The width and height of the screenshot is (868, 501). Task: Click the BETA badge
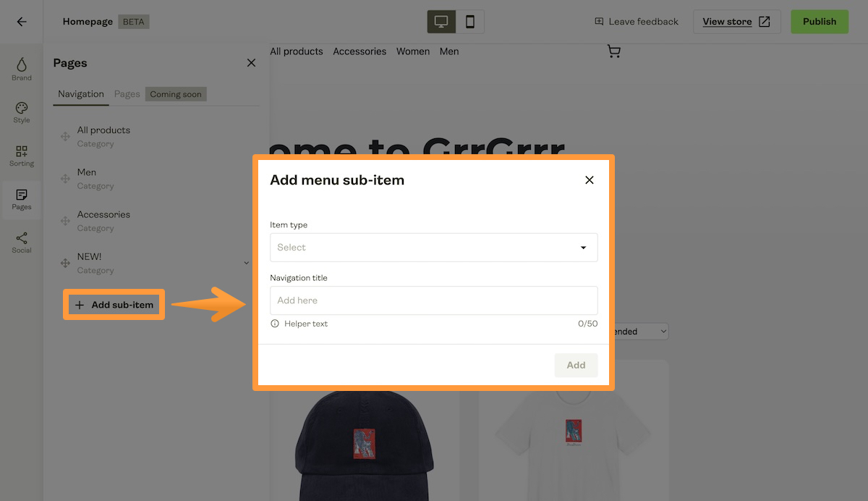coord(133,22)
